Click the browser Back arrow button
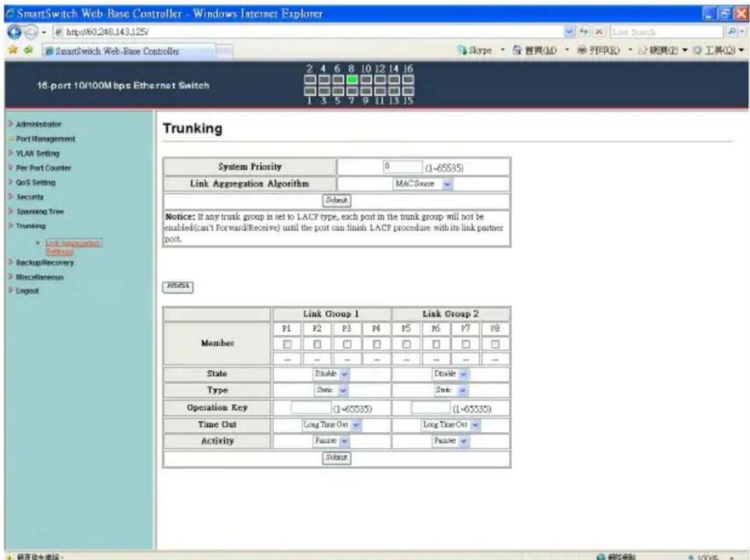This screenshot has height=560, width=750. click(x=14, y=32)
